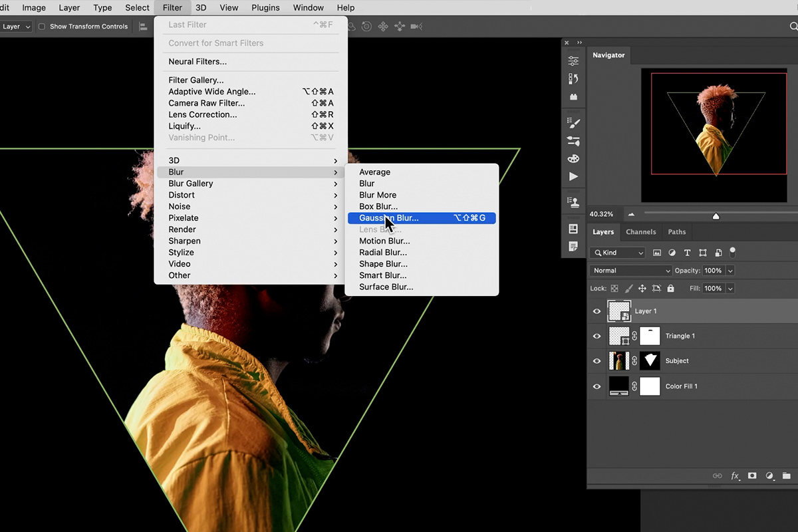
Task: Open the Swatches palette icon in right sidebar
Action: 573,158
